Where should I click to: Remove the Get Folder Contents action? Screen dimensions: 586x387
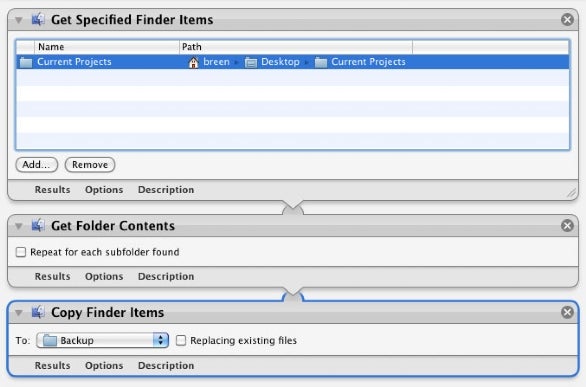[567, 225]
